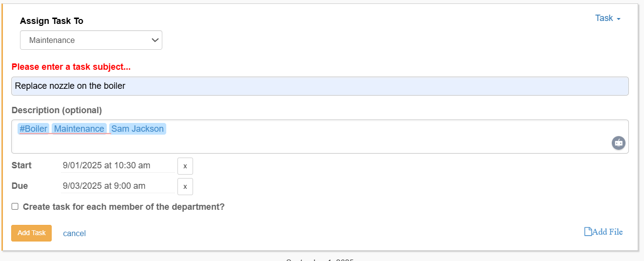Click the Maintenance dropdown chevron arrow
The image size is (644, 261).
[156, 40]
